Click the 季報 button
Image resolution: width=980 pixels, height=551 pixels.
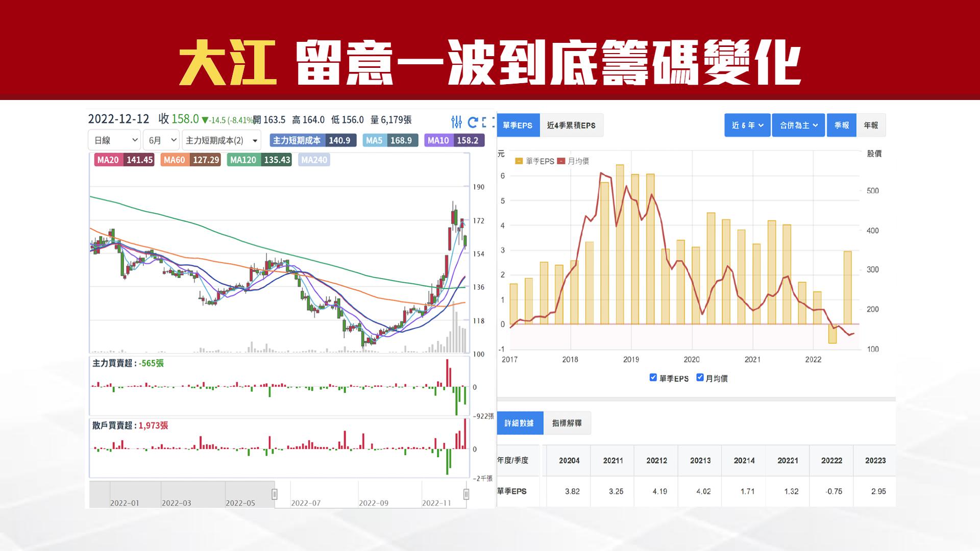[842, 126]
